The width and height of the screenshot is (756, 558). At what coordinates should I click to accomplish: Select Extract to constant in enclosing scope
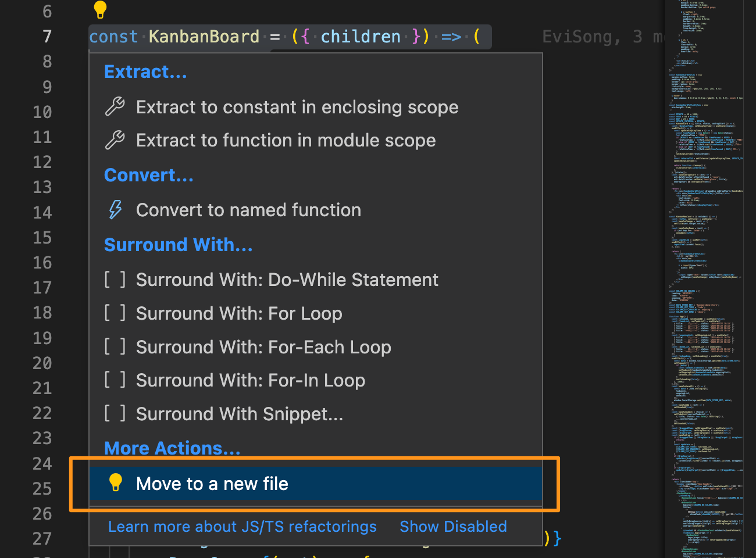pos(297,107)
